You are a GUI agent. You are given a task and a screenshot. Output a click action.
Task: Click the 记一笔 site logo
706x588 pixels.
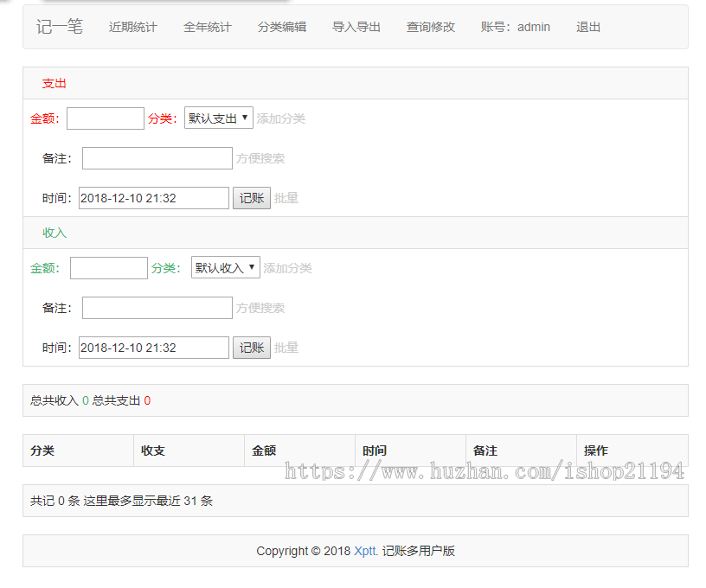click(58, 26)
